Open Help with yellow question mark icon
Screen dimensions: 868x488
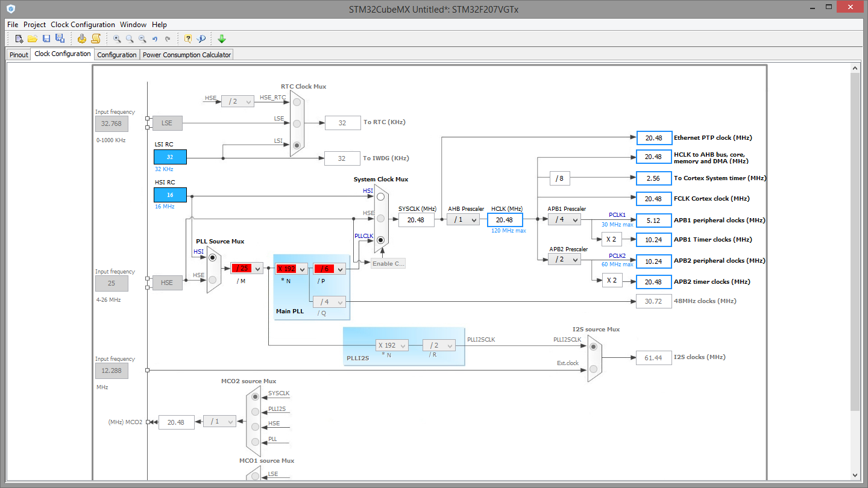(188, 39)
